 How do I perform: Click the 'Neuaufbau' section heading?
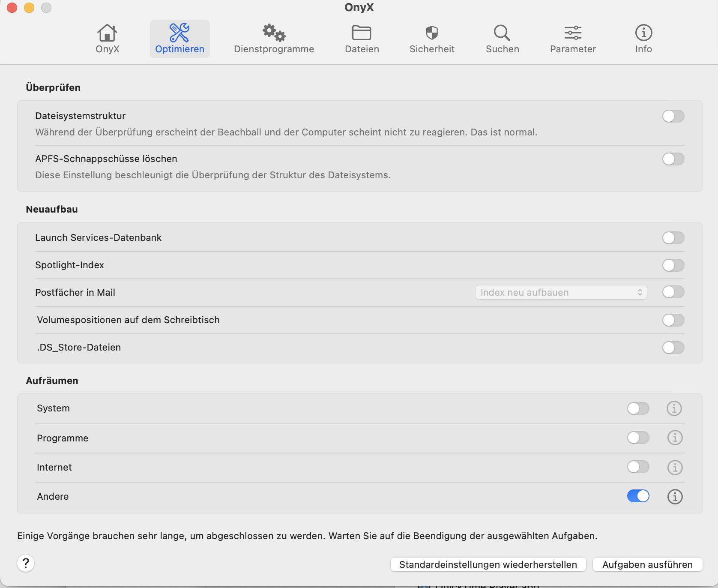click(52, 209)
